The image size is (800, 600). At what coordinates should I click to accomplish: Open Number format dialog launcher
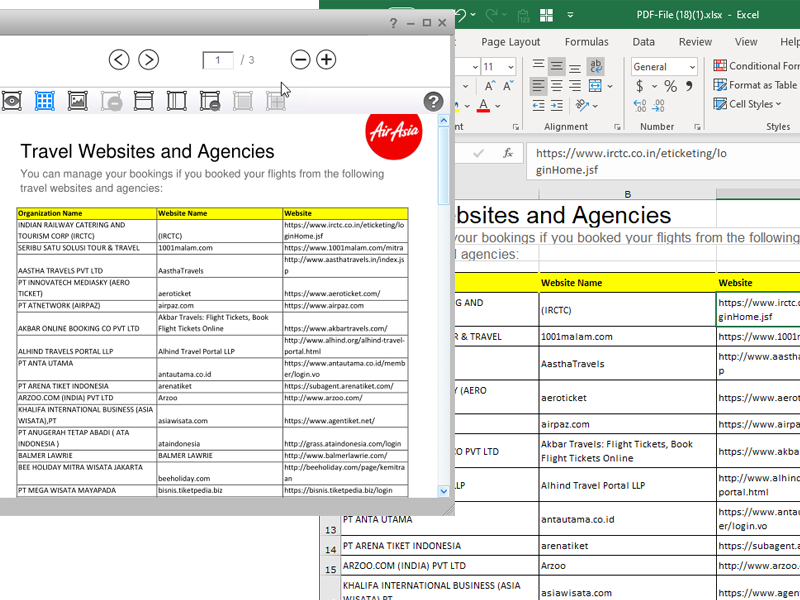(x=697, y=127)
